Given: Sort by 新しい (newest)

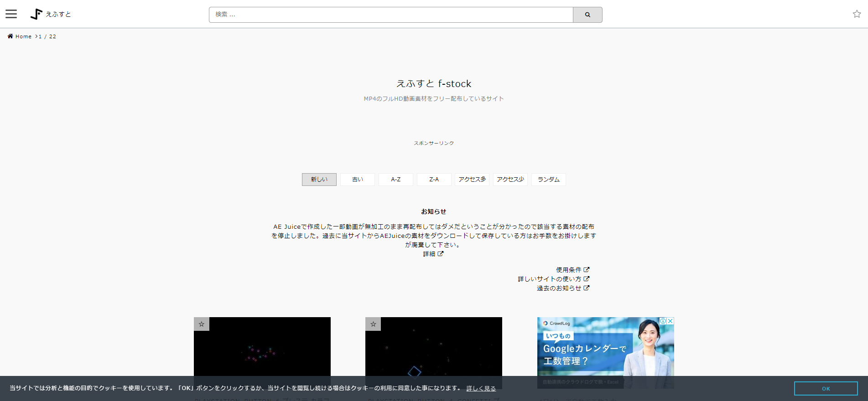Looking at the screenshot, I should pyautogui.click(x=319, y=180).
